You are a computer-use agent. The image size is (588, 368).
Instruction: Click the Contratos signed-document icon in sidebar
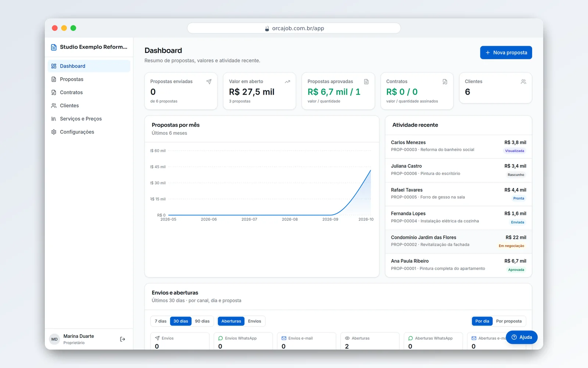click(x=54, y=93)
